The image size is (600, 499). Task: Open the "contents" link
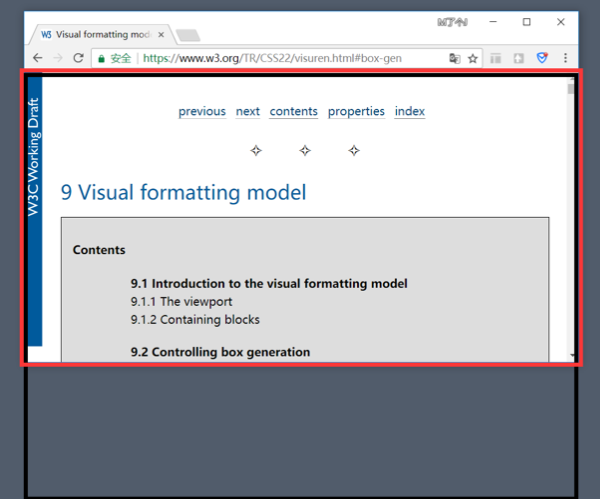click(x=294, y=111)
